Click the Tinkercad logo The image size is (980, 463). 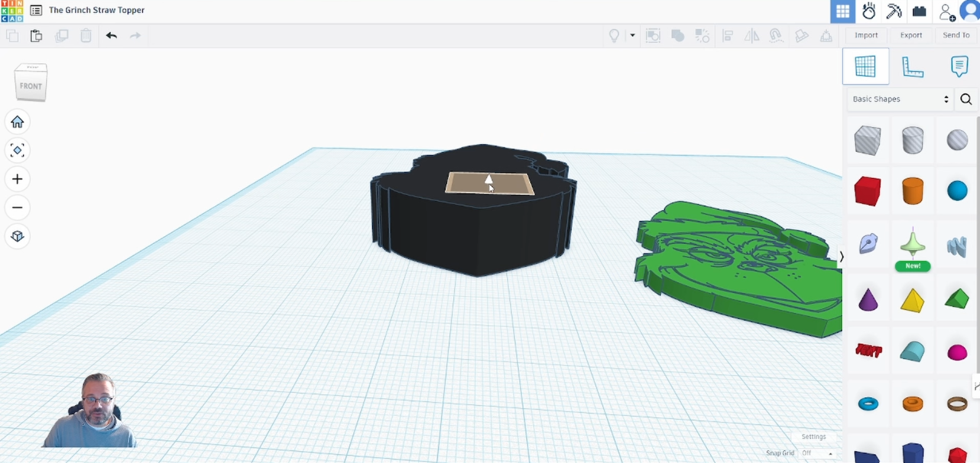tap(12, 11)
